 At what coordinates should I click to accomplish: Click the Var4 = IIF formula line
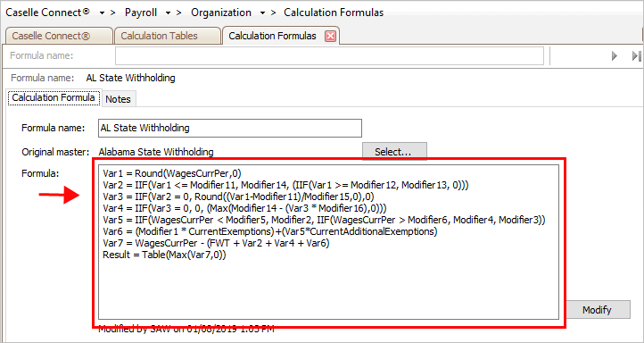tap(244, 208)
